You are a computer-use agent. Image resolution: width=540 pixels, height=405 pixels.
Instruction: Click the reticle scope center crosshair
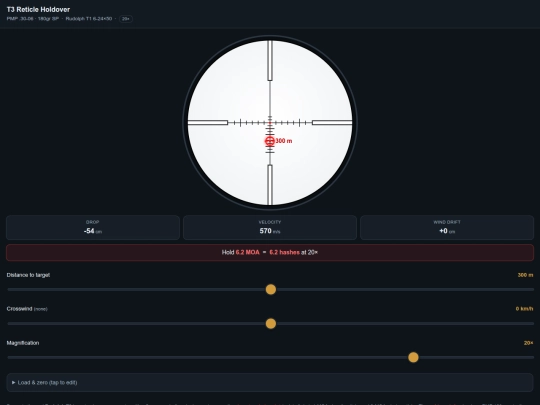(270, 123)
